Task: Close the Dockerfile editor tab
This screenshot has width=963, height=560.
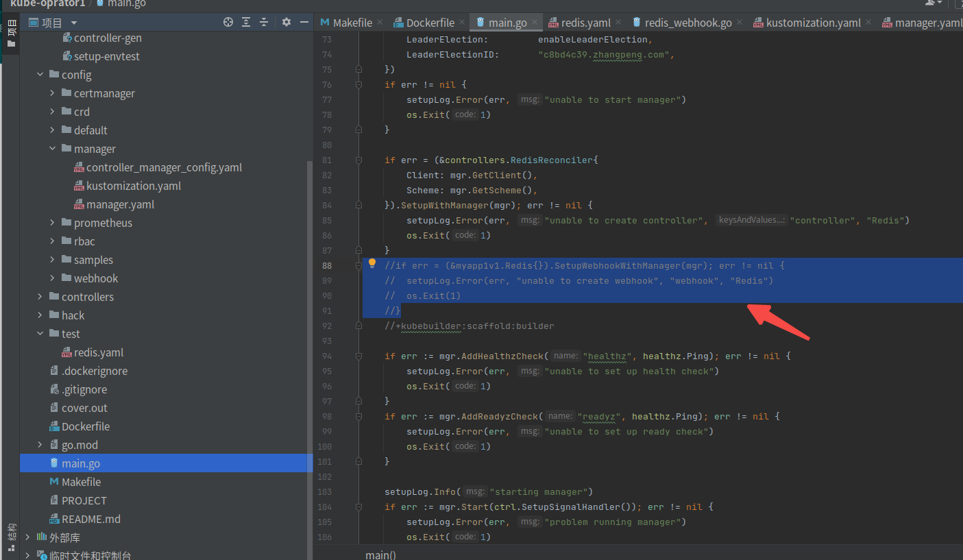Action: coord(462,23)
